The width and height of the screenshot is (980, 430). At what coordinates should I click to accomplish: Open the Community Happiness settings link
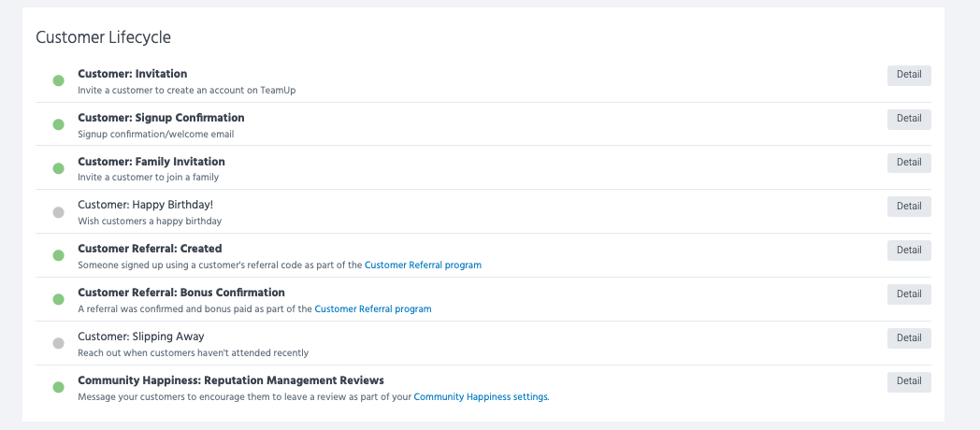tap(481, 397)
